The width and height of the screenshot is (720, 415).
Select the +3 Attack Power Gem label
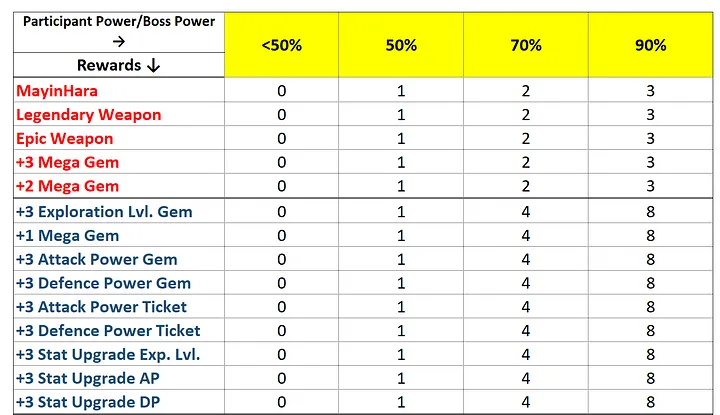97,260
